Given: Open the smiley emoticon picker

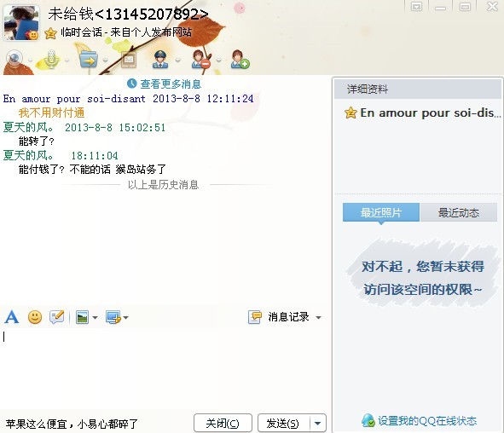Looking at the screenshot, I should point(35,317).
